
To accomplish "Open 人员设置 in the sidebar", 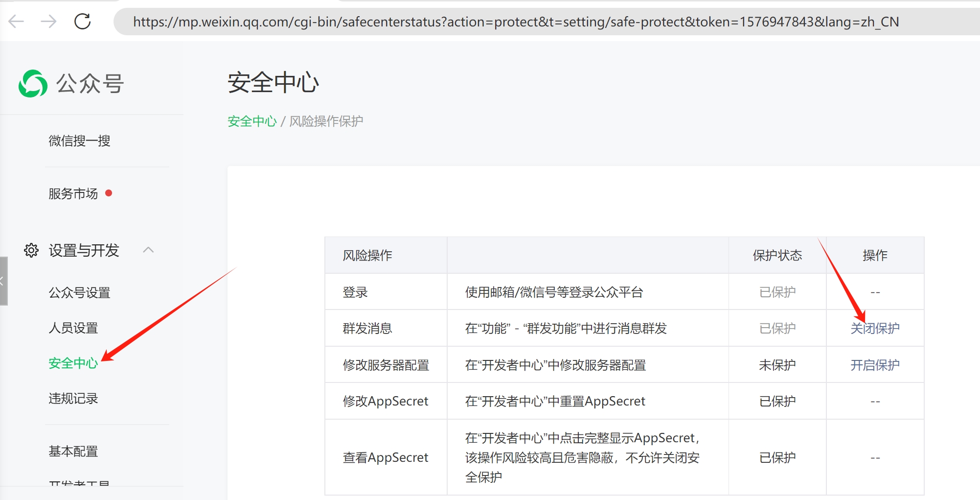I will pyautogui.click(x=73, y=328).
